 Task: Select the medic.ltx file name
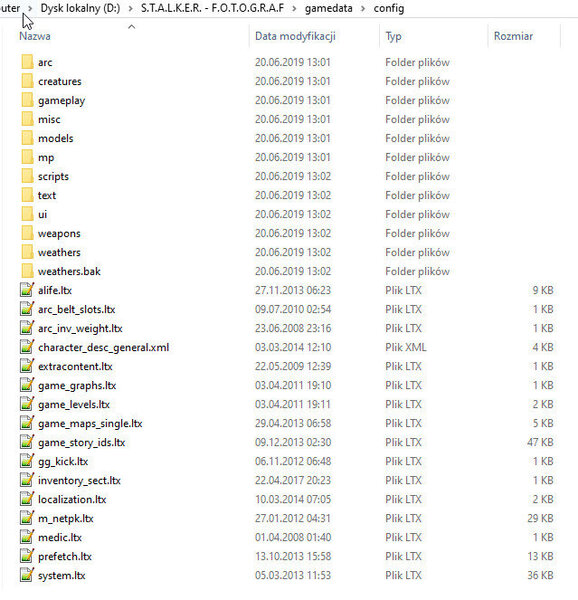coord(60,537)
